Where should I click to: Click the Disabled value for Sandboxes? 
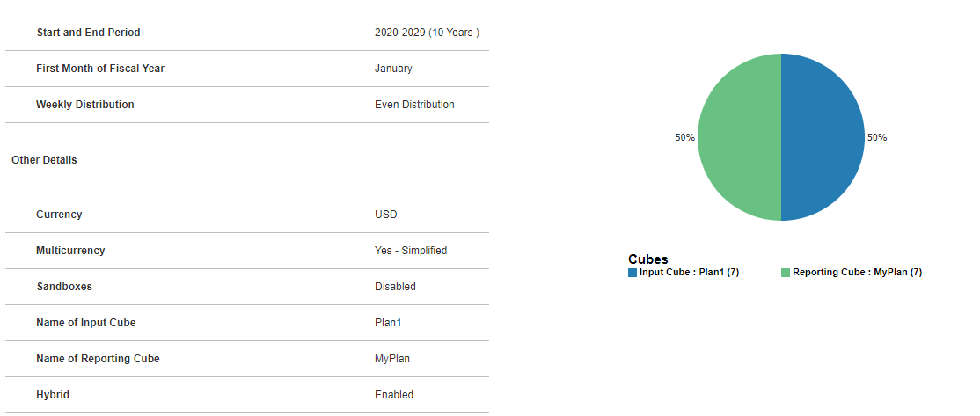click(395, 287)
